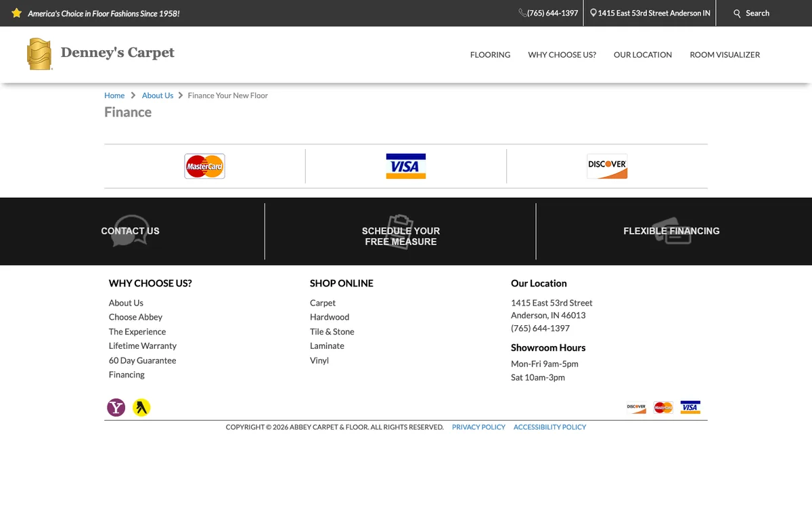Click the Search text in top bar

coord(757,13)
